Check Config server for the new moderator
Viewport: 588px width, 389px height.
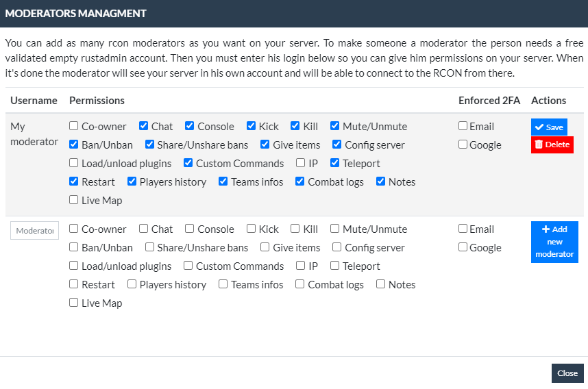(x=336, y=247)
